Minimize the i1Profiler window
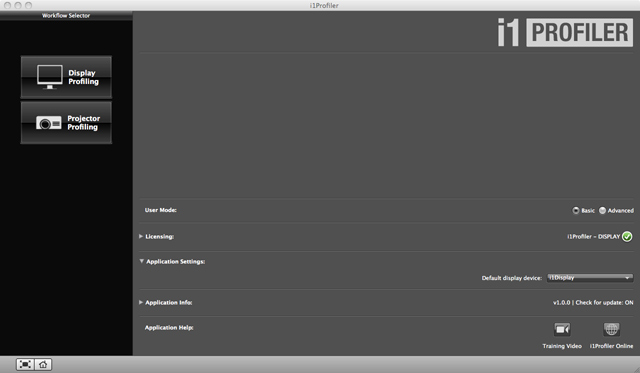The height and width of the screenshot is (373, 640). (x=18, y=5)
